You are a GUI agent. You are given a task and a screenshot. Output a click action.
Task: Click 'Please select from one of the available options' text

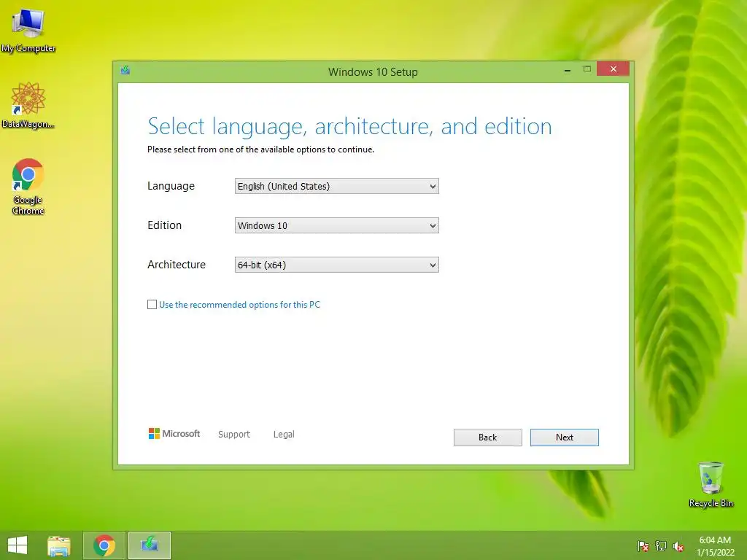pos(260,149)
